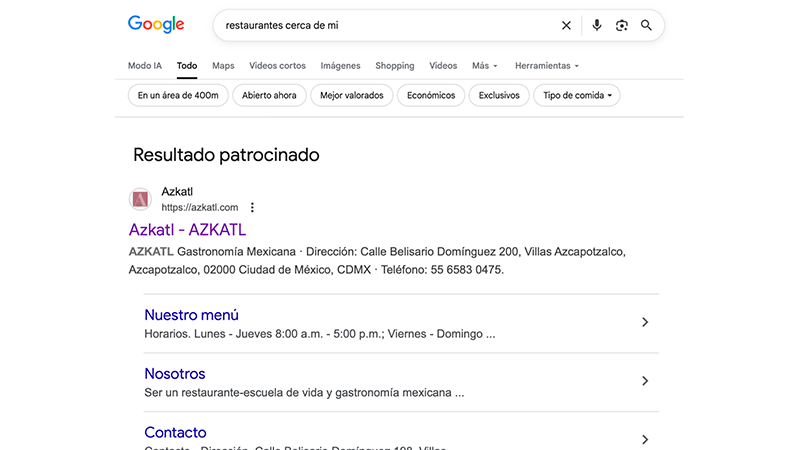Toggle the Abierto ahora filter
Viewport: 800px width, 450px height.
(269, 95)
